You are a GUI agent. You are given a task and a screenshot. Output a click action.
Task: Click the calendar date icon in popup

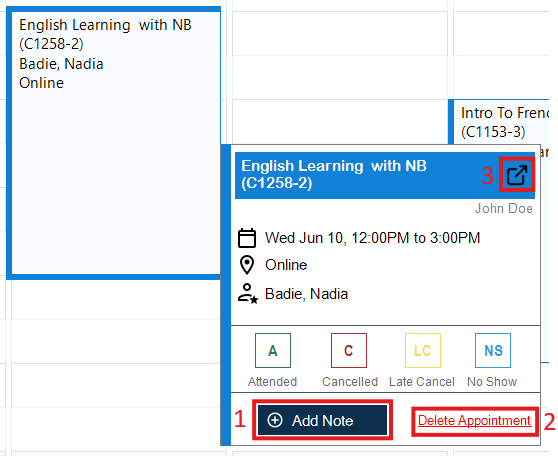[x=247, y=238]
